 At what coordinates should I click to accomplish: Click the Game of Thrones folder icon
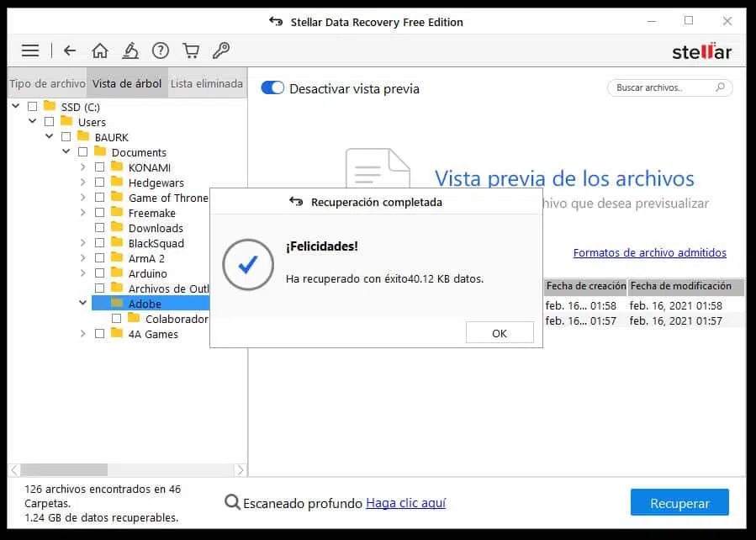pyautogui.click(x=117, y=197)
